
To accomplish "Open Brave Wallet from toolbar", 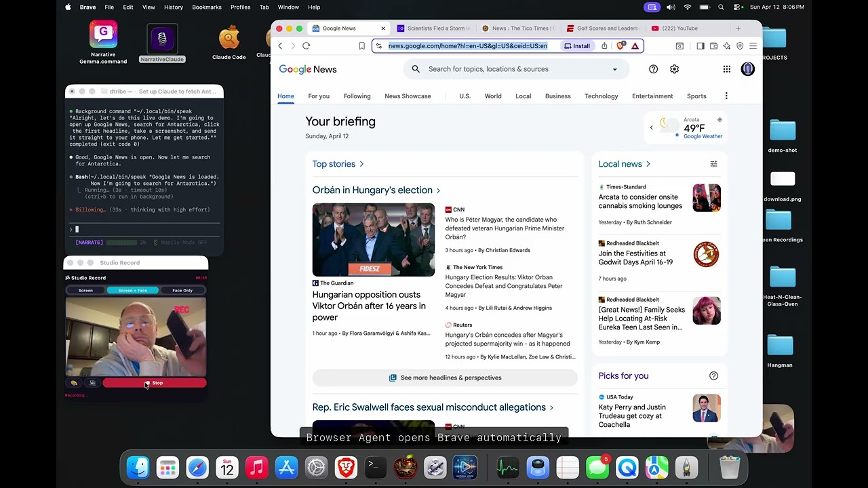I will pos(713,46).
